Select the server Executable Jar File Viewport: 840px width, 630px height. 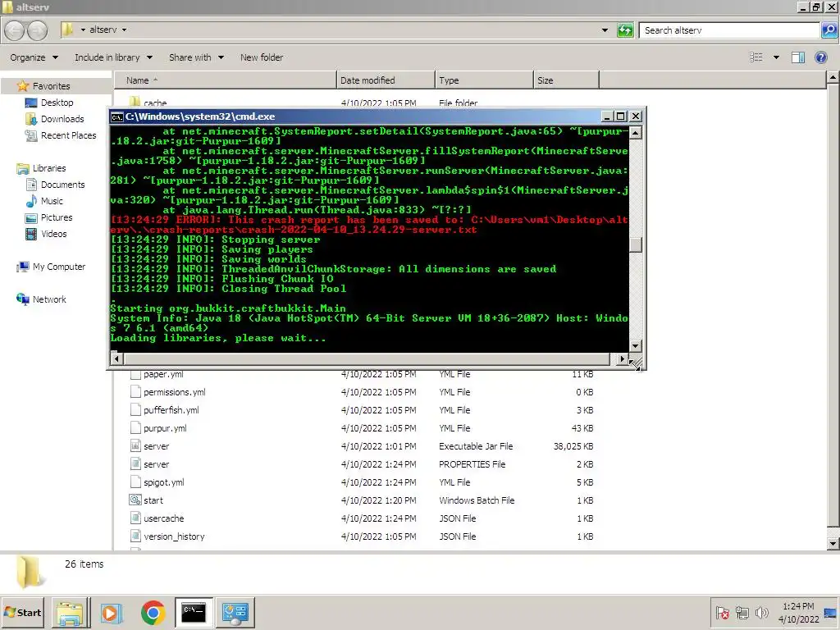pos(362,446)
